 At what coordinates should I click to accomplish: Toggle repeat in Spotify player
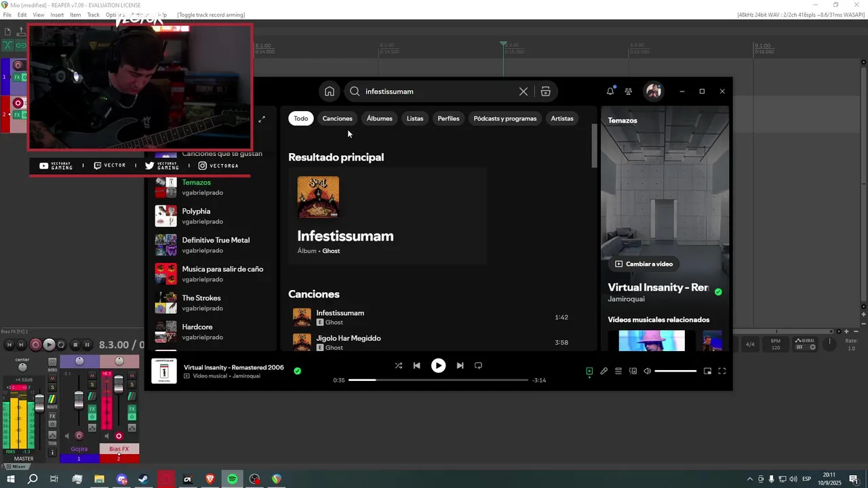pos(478,365)
